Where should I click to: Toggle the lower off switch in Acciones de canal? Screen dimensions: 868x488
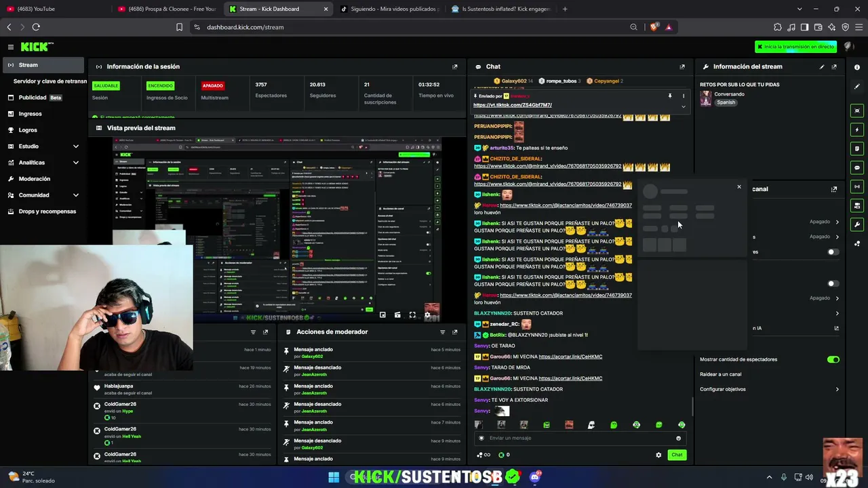coord(833,284)
